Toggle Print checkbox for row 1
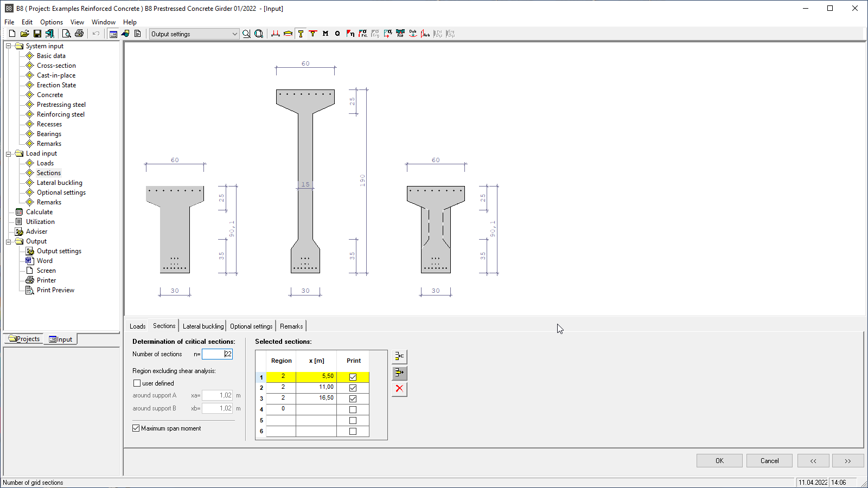This screenshot has height=488, width=868. tap(353, 377)
